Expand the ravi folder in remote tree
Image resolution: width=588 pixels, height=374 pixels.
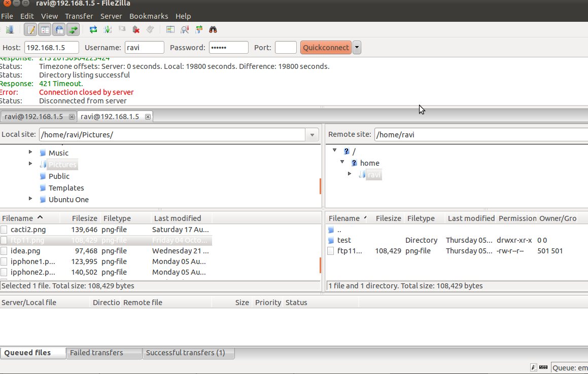pos(350,174)
